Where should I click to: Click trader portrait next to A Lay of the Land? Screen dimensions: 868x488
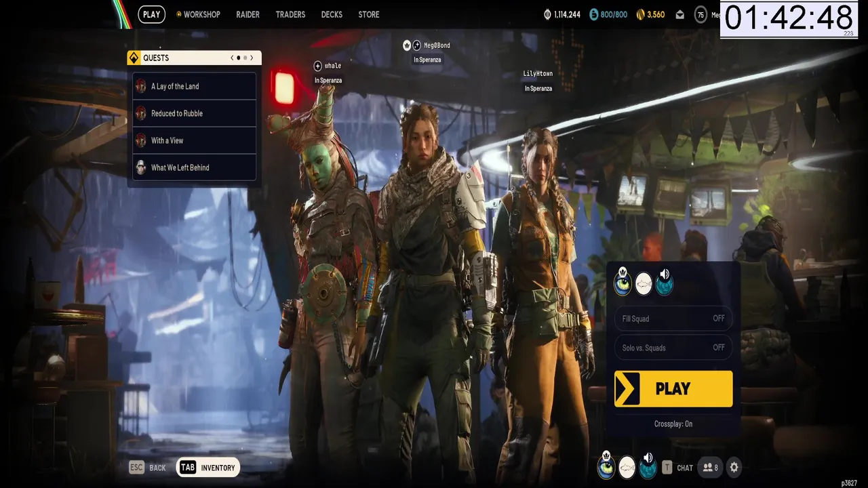pyautogui.click(x=141, y=86)
